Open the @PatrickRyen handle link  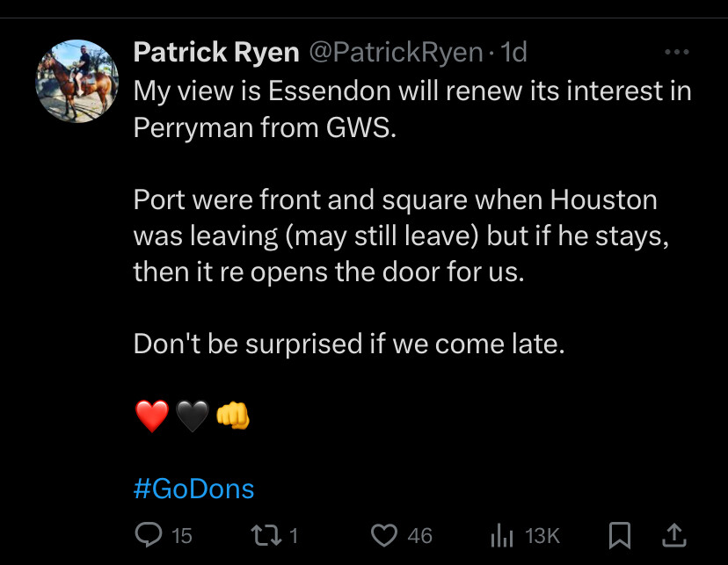[x=396, y=52]
